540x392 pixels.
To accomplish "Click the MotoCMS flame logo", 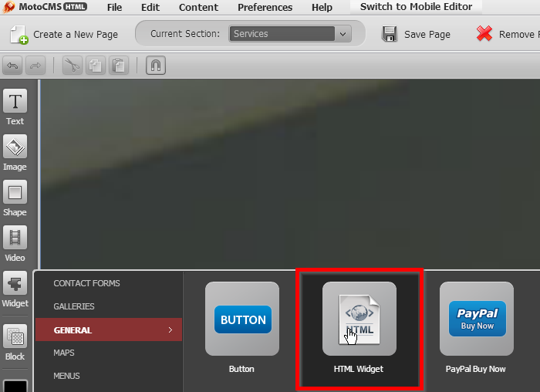I will coord(8,6).
